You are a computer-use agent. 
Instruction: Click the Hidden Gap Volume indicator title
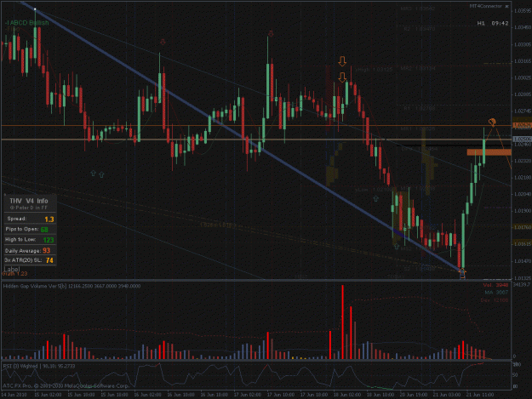click(x=72, y=286)
